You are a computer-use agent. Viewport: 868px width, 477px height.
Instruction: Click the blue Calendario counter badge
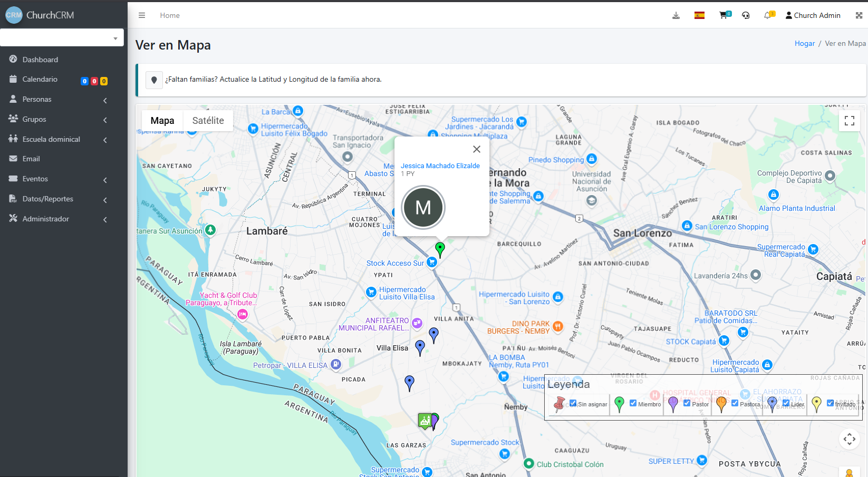84,81
